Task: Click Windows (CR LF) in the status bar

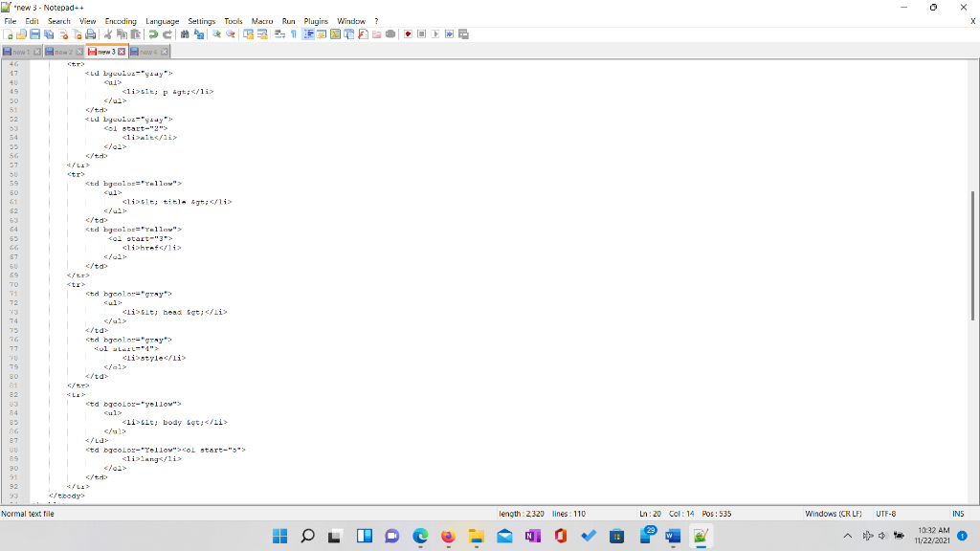Action: tap(835, 514)
